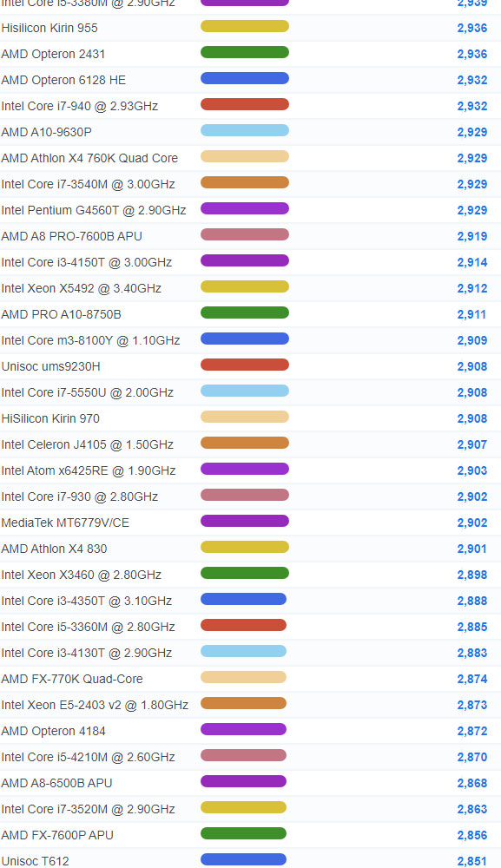Viewport: 501px width, 868px height.
Task: Click the orange bar for Intel Celeron J4105
Action: pyautogui.click(x=245, y=443)
